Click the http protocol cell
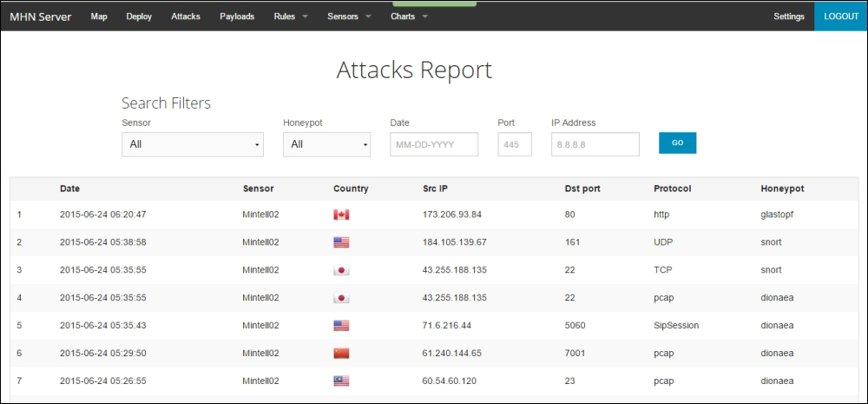Screen dimensions: 868x404 [661, 215]
